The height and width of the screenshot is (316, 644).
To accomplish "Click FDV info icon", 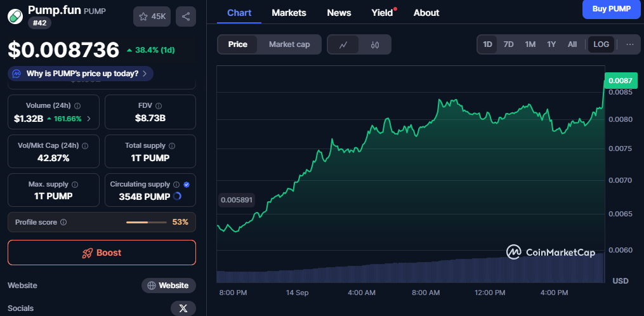I will coord(159,105).
